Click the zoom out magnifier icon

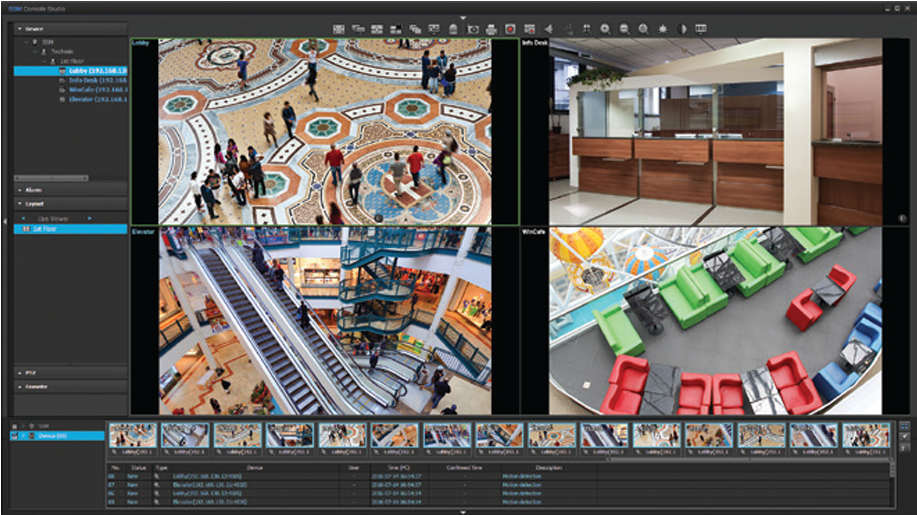[x=624, y=29]
